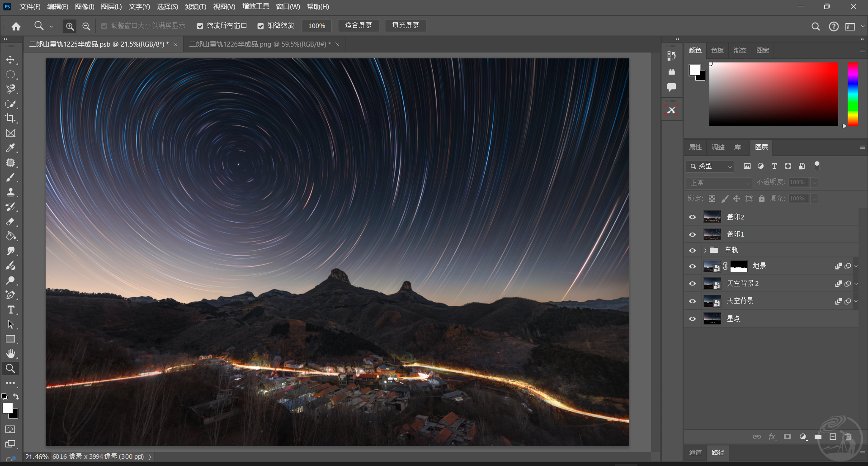Click the 填充屏幕 button

405,26
